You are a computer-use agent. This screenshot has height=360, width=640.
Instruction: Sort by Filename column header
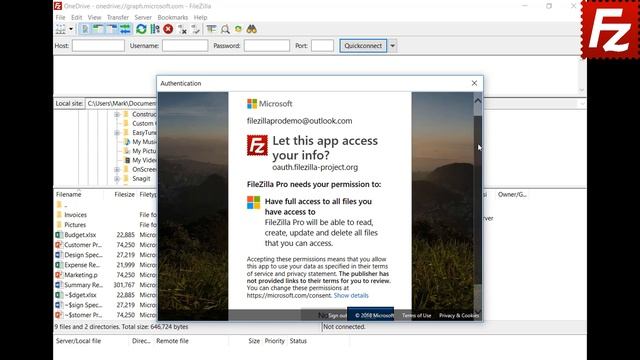tap(69, 195)
